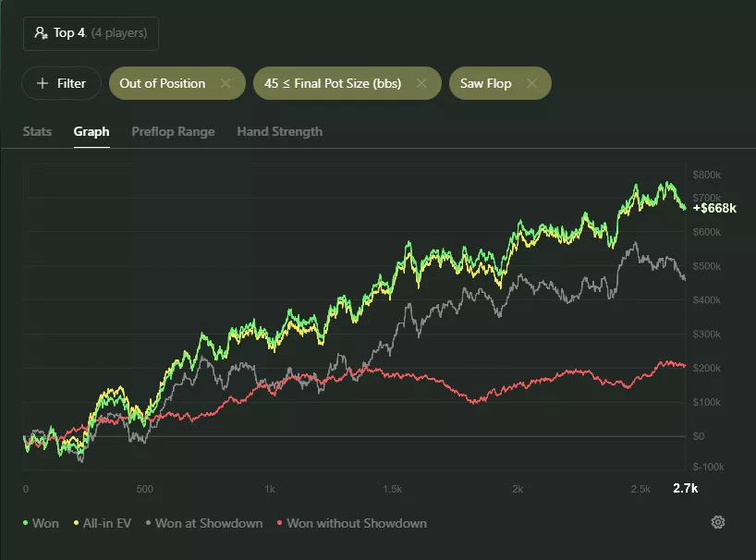Click the +$668k end value label
Image resolution: width=756 pixels, height=560 pixels.
pos(714,208)
